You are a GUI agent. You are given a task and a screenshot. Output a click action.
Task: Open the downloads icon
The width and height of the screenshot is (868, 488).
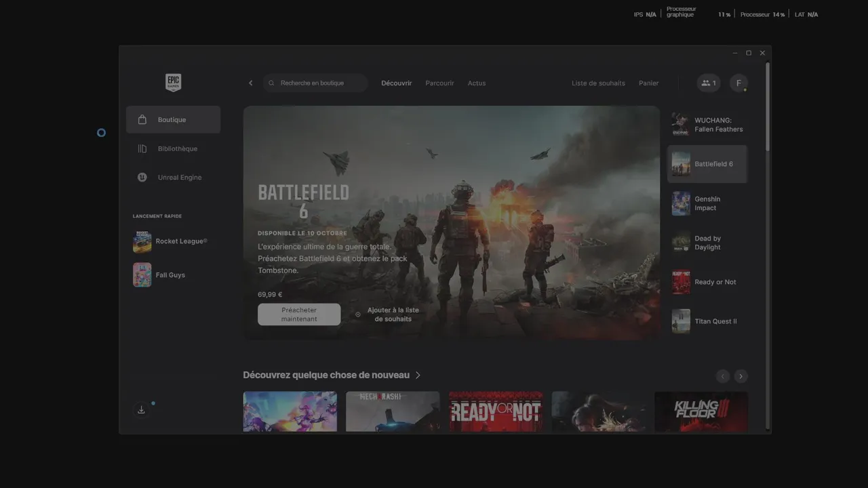[141, 410]
